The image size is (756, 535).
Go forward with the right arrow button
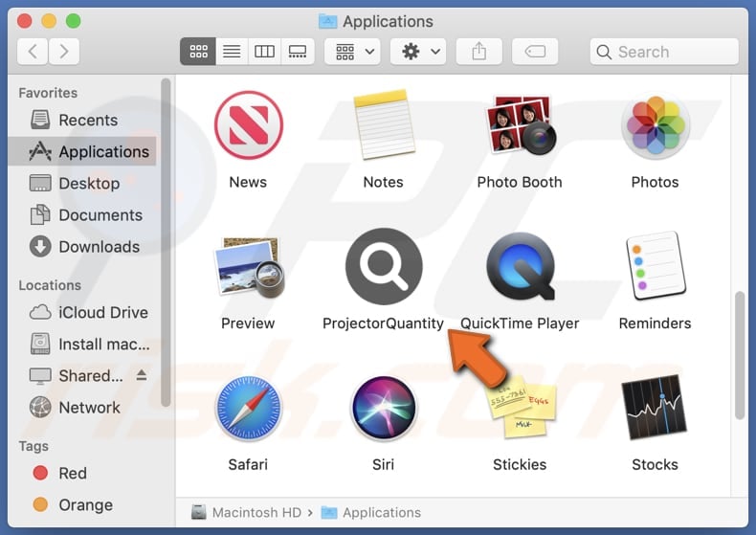point(64,51)
